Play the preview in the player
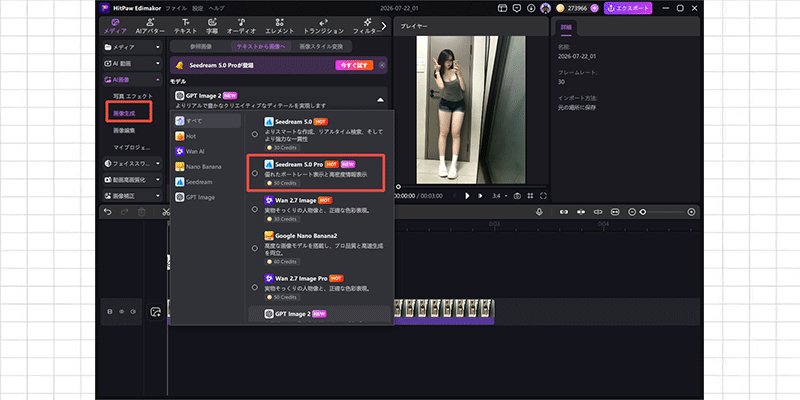 pos(467,196)
